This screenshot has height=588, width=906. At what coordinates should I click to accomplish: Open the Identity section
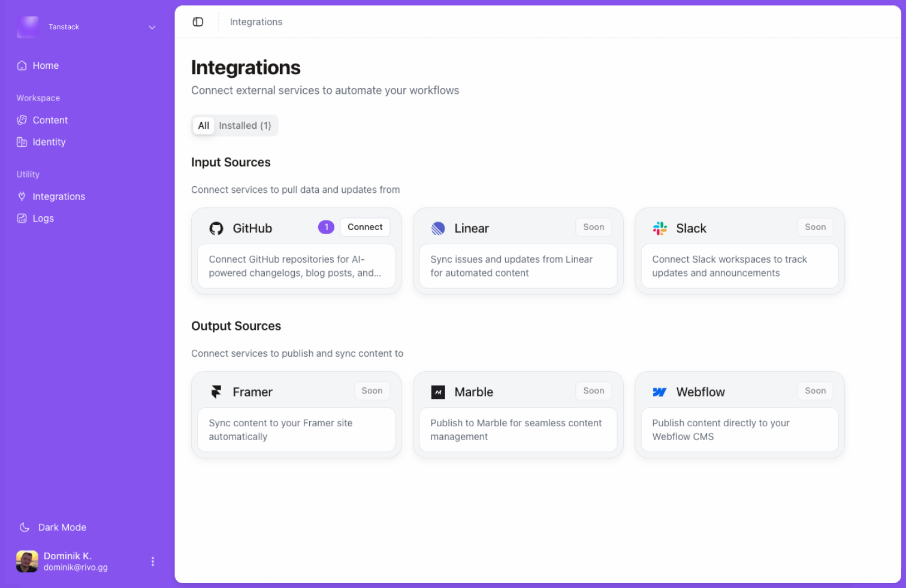49,142
